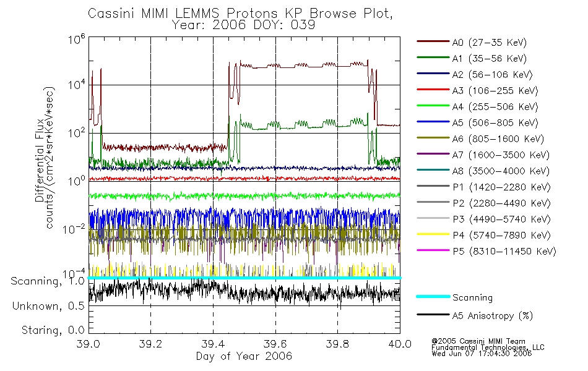
Task: Click the Fundamental Technologies, LLC credit text
Action: 488,348
